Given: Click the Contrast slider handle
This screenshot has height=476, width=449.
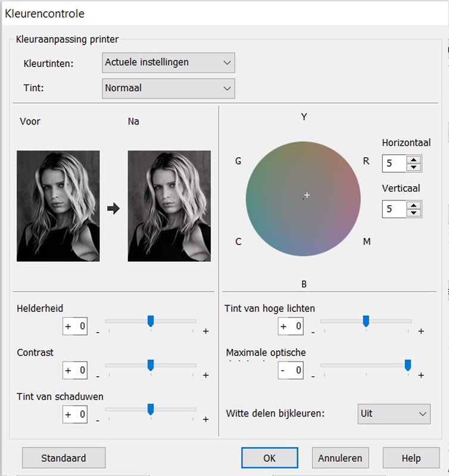Looking at the screenshot, I should (x=151, y=365).
